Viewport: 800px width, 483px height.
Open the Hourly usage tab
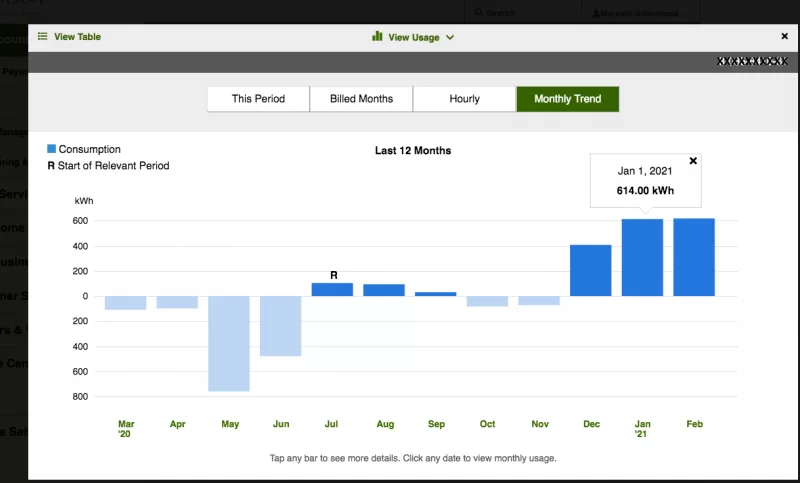pyautogui.click(x=464, y=99)
